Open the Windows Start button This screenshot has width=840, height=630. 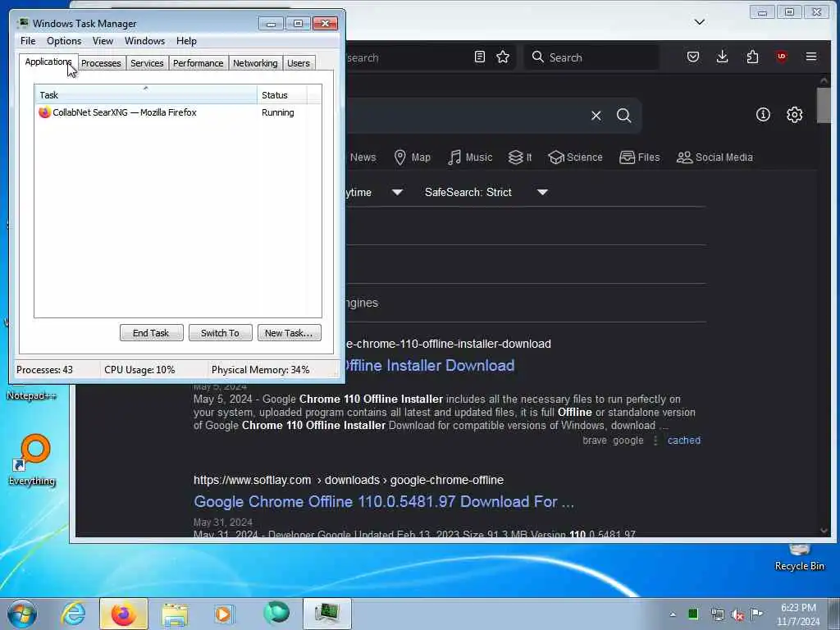(22, 614)
